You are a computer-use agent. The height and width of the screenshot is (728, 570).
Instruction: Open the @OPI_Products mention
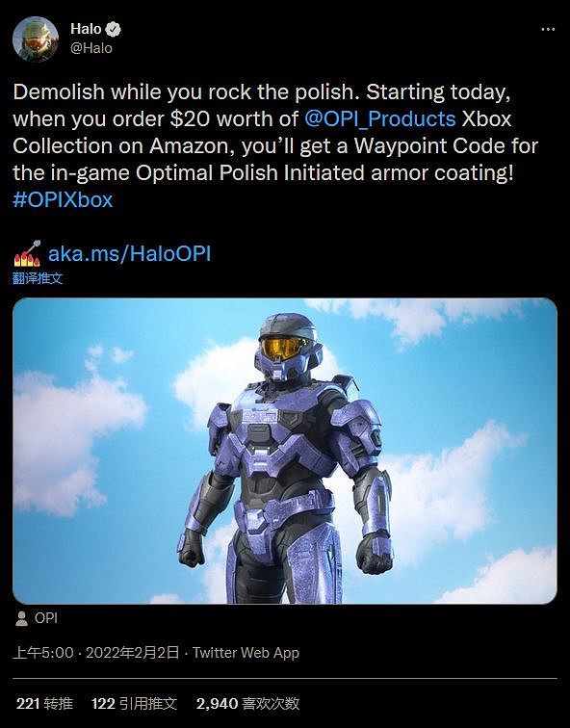point(380,118)
